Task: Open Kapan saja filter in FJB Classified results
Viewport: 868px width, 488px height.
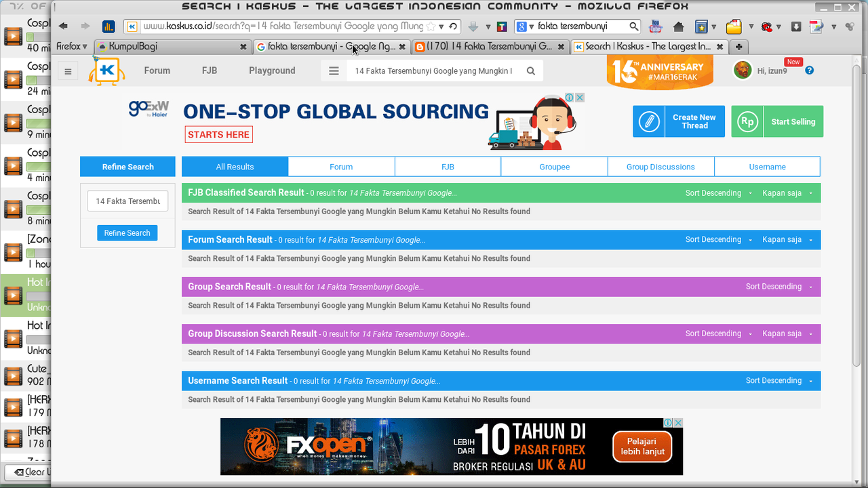Action: [x=787, y=193]
